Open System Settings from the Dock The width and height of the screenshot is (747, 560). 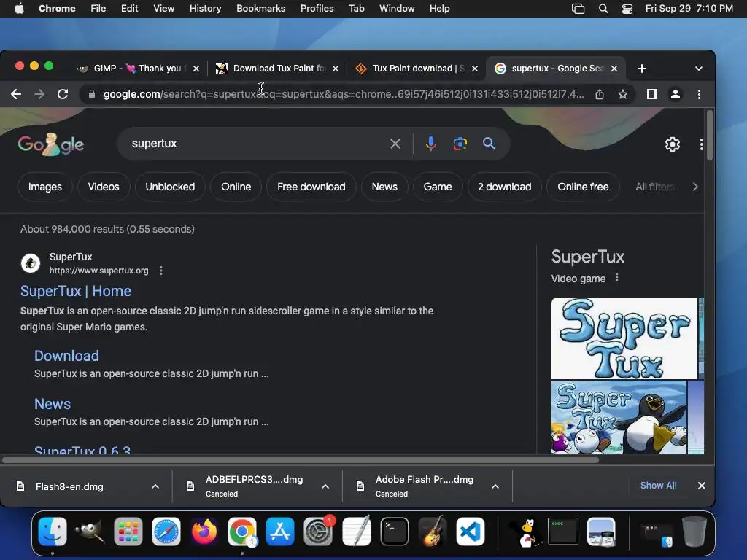(x=318, y=532)
